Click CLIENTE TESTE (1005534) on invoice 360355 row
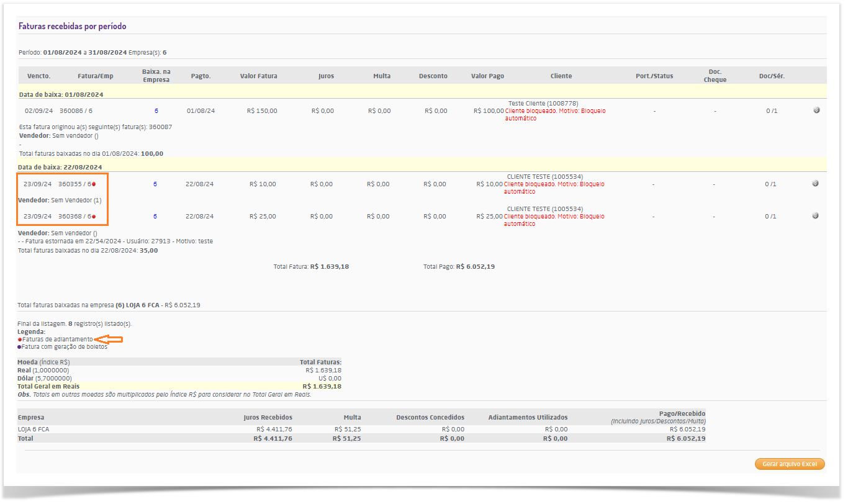Screen dimensions: 848x504 [545, 177]
